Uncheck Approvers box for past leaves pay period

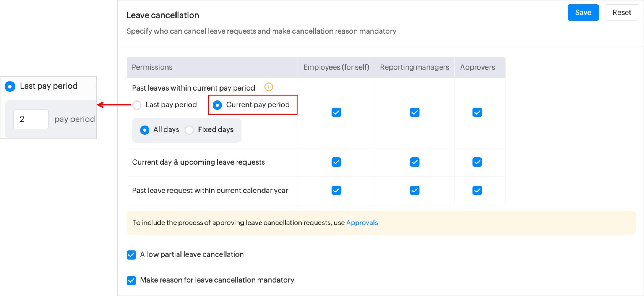coord(477,113)
